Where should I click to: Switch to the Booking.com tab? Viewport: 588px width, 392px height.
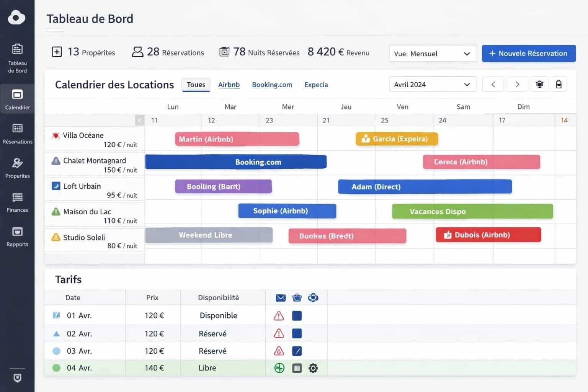pos(272,85)
